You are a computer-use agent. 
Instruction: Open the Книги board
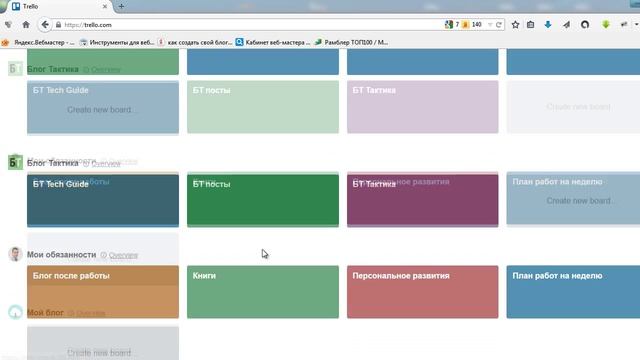click(263, 291)
